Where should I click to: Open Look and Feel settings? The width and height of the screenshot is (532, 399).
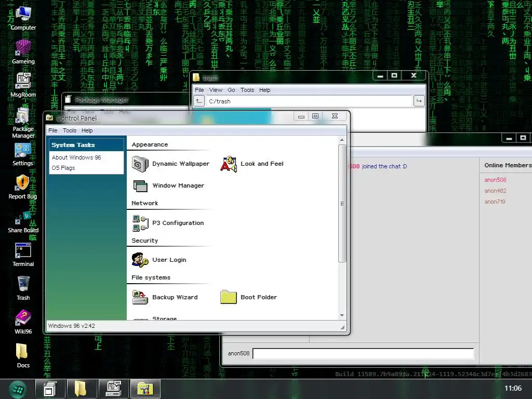pos(252,164)
